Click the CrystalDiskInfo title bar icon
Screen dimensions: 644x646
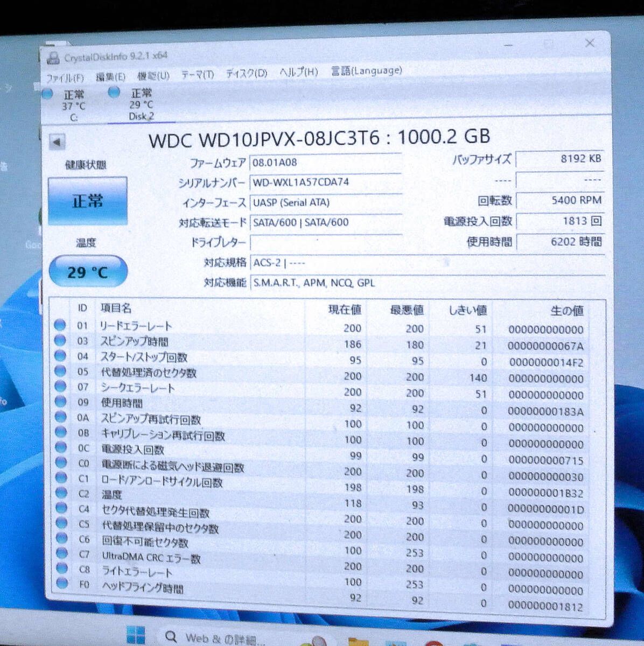point(53,58)
